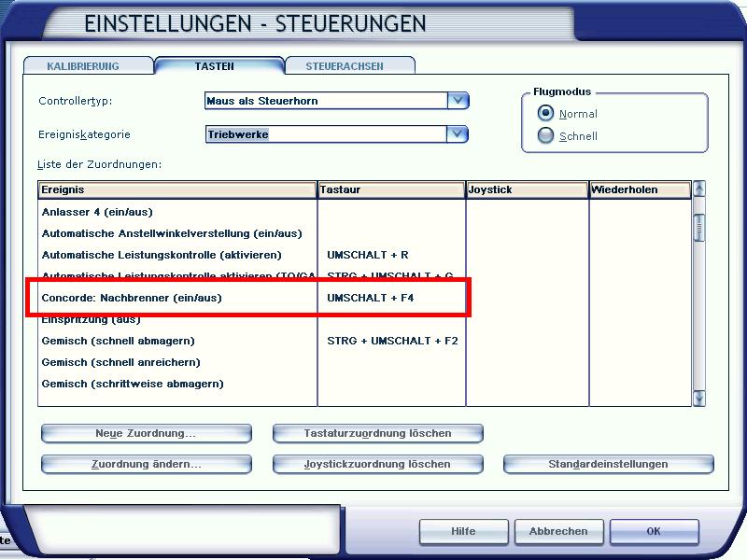Click the 'UMSCHALT + R' key assignment

coord(367,255)
